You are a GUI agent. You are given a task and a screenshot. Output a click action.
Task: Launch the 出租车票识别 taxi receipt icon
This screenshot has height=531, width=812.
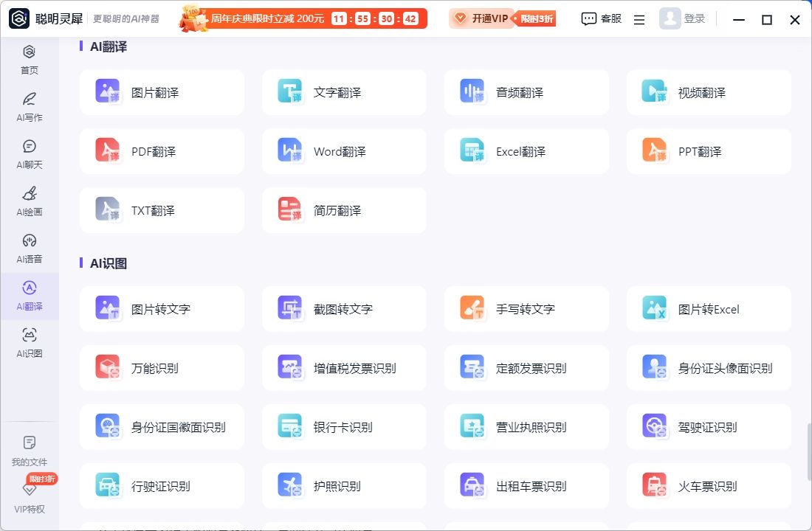point(472,485)
